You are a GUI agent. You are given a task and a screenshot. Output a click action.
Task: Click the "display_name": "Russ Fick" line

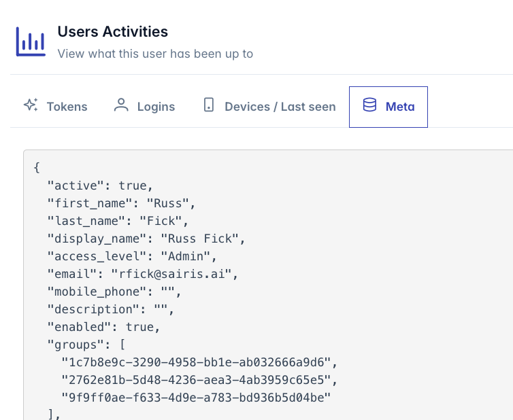[146, 239]
